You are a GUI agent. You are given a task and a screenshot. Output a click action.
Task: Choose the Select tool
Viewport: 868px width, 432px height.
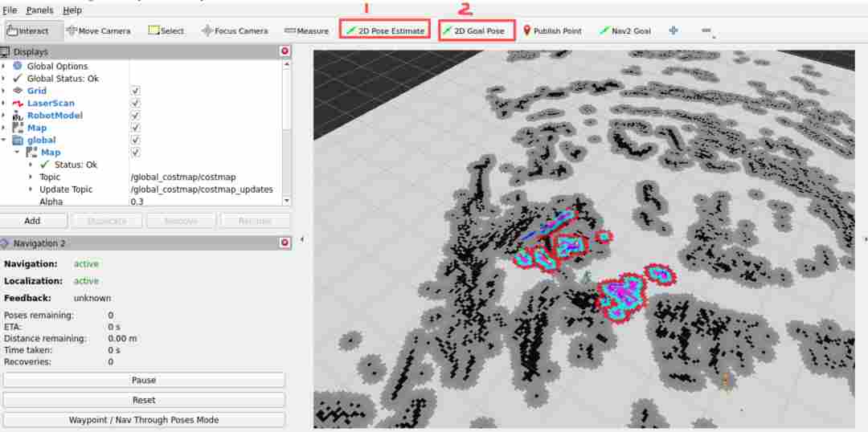[166, 31]
